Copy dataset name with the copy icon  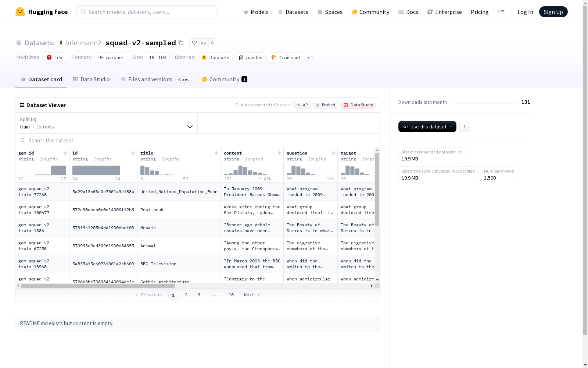tap(181, 43)
